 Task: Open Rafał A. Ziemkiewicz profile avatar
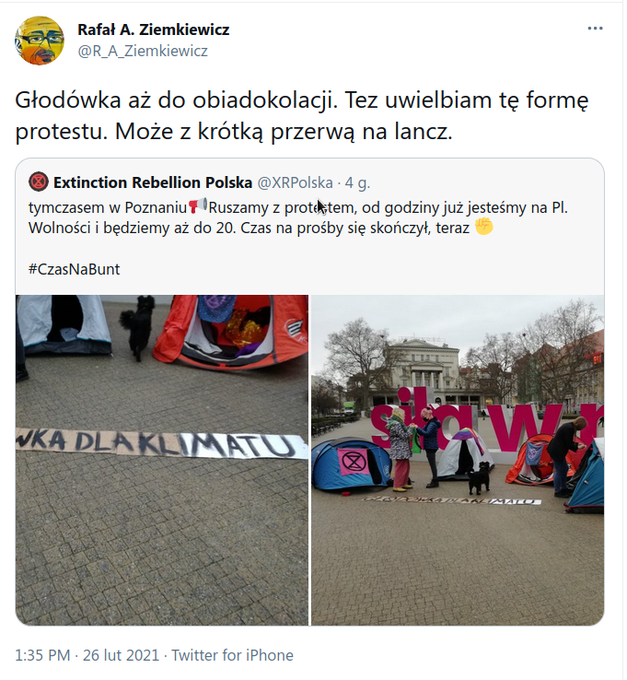pyautogui.click(x=39, y=41)
